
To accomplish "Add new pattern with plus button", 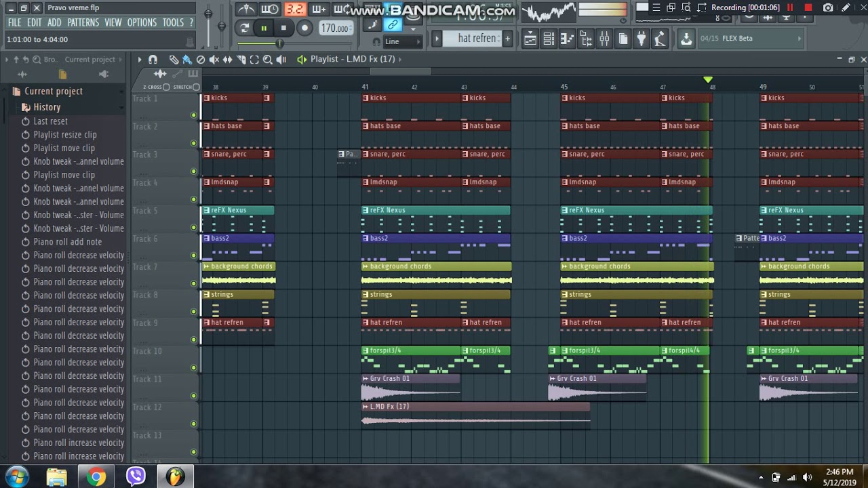I will (507, 39).
